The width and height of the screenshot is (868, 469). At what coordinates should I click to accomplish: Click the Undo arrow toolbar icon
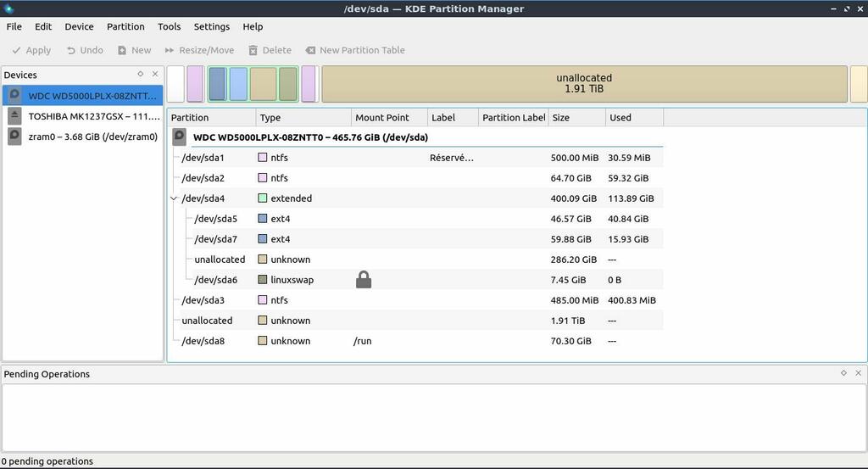click(x=71, y=50)
